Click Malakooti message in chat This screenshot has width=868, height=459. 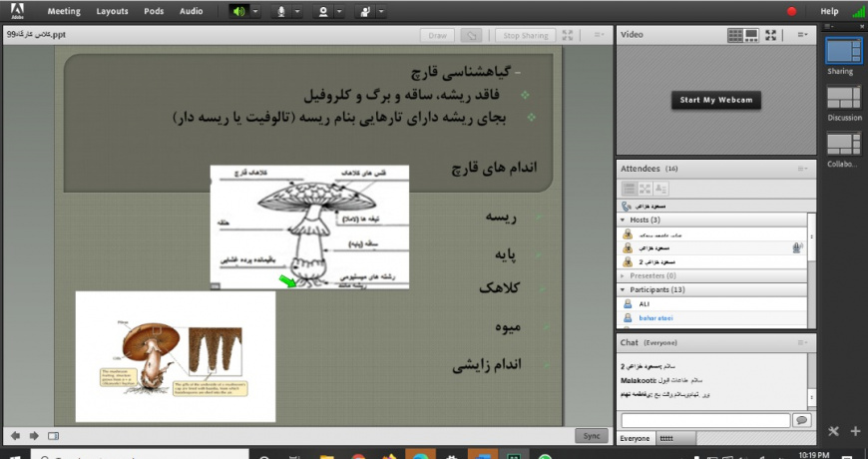tap(662, 381)
